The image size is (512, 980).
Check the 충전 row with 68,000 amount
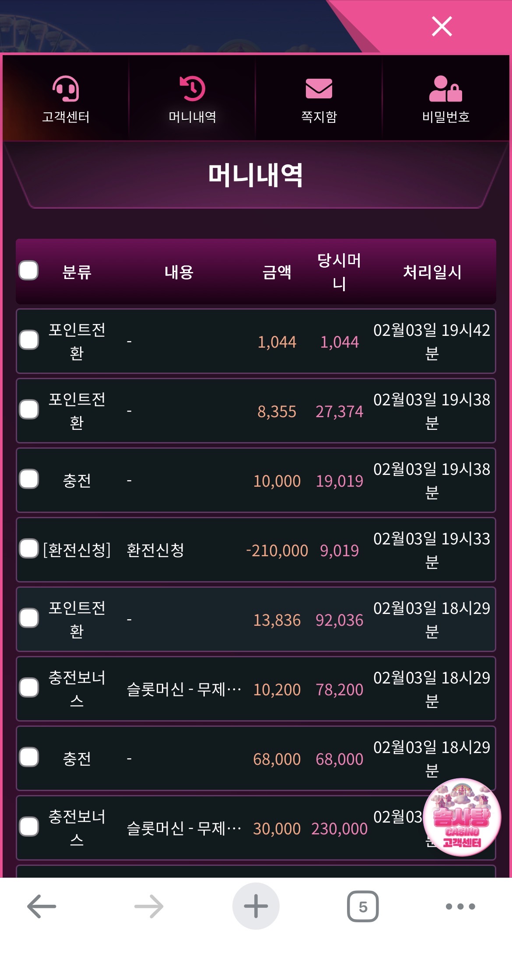29,757
